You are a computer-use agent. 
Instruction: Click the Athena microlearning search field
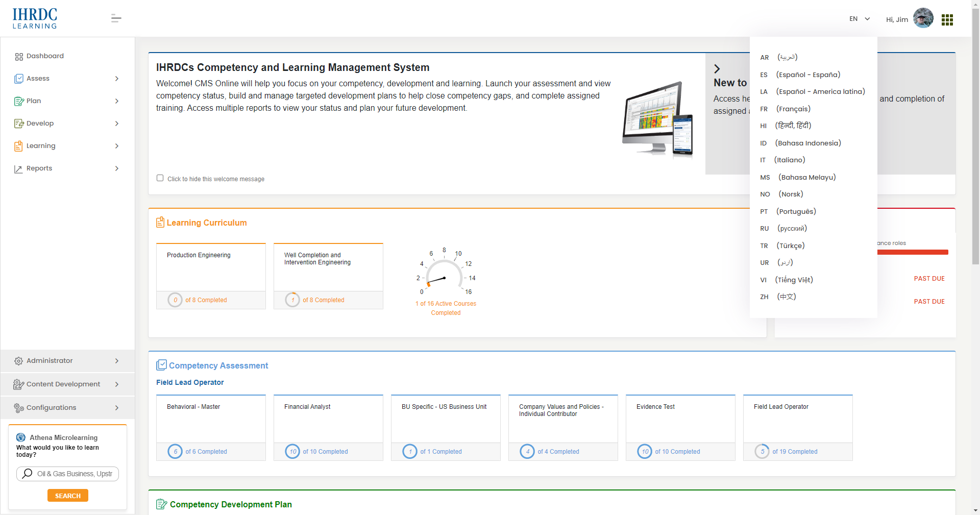coord(67,474)
